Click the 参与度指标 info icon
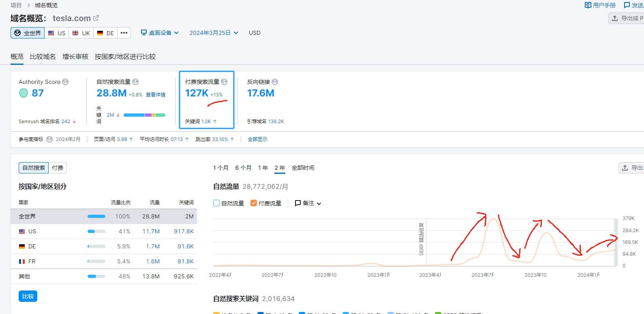 (x=49, y=139)
